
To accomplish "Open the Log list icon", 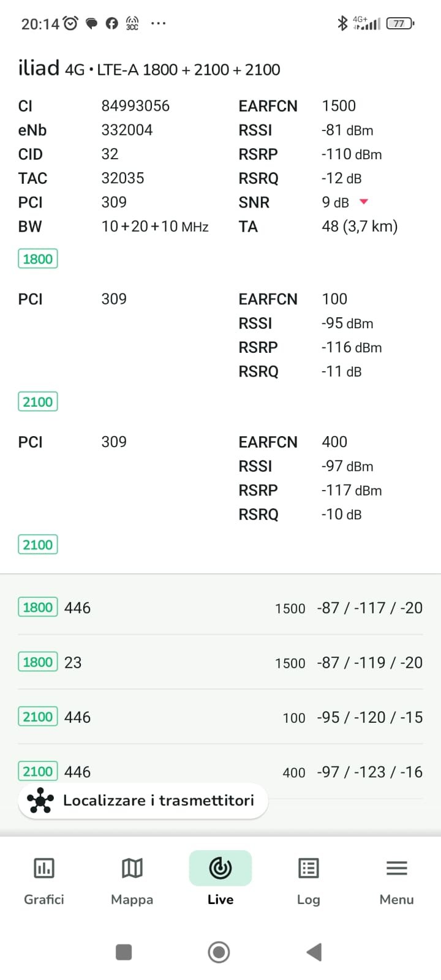I will (308, 868).
